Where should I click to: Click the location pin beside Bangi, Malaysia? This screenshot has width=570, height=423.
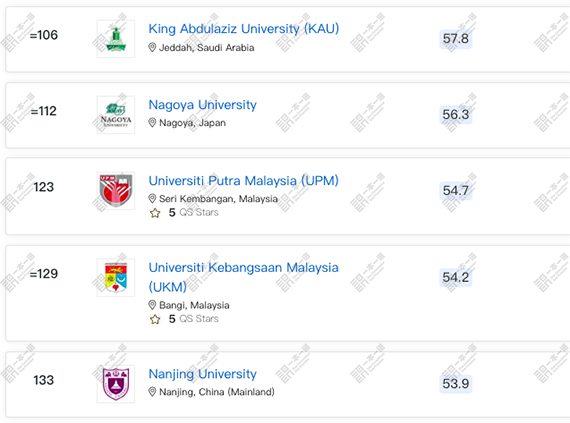[152, 305]
